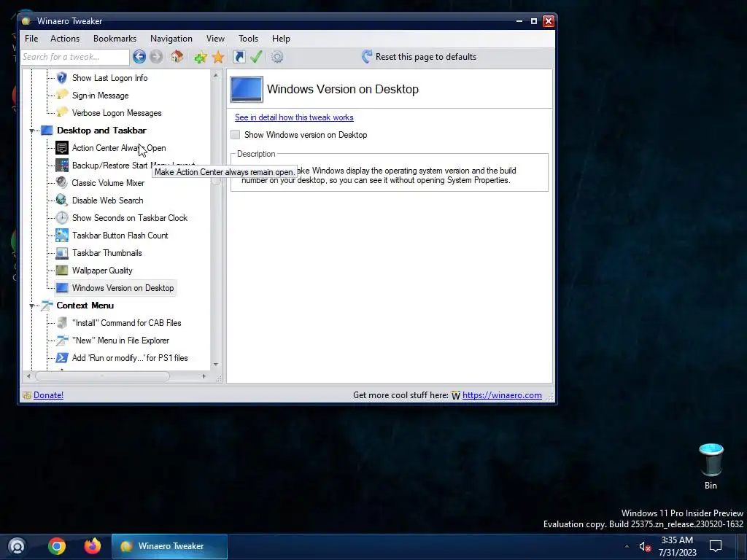Click the muted volume tray icon
Viewport: 747px width, 560px height.
[x=645, y=547]
